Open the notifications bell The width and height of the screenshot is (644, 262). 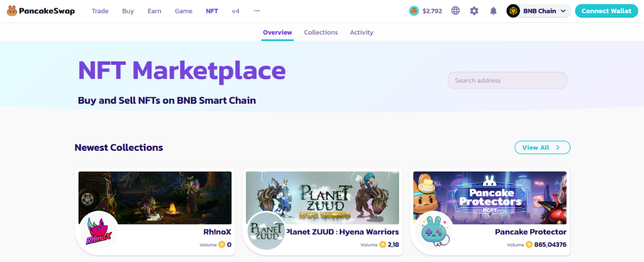point(493,11)
